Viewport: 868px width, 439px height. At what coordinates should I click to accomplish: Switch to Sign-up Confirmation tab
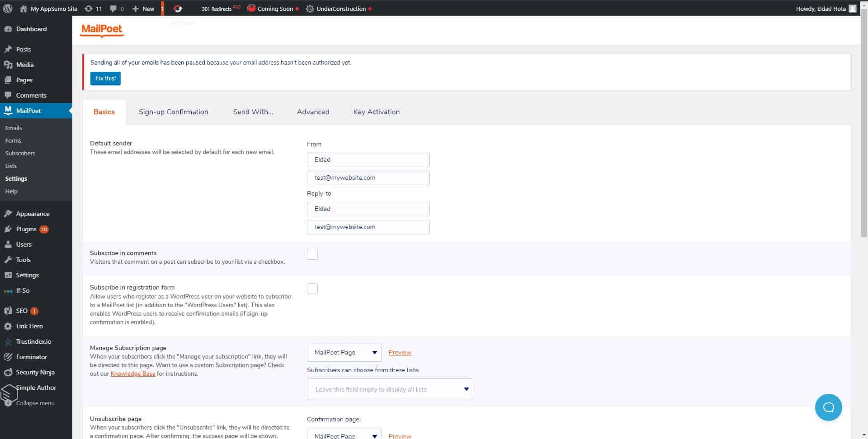[174, 112]
